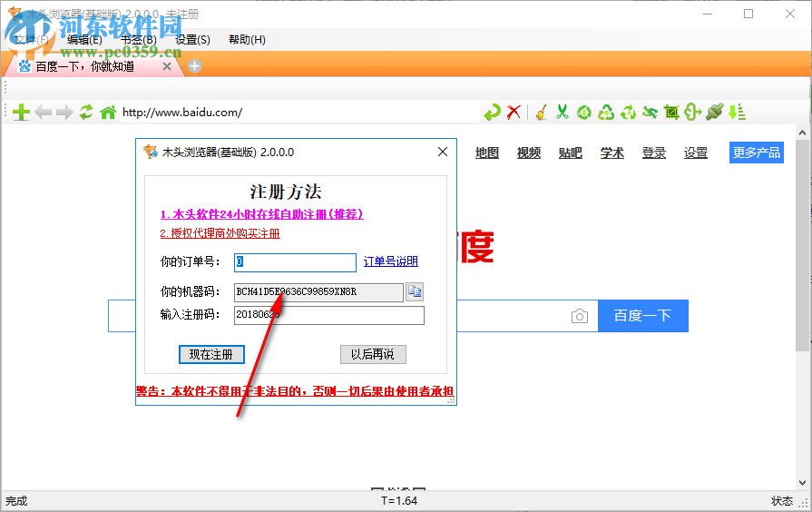Screen dimensions: 812x512
Task: Click the green crop frame icon
Action: pos(671,112)
